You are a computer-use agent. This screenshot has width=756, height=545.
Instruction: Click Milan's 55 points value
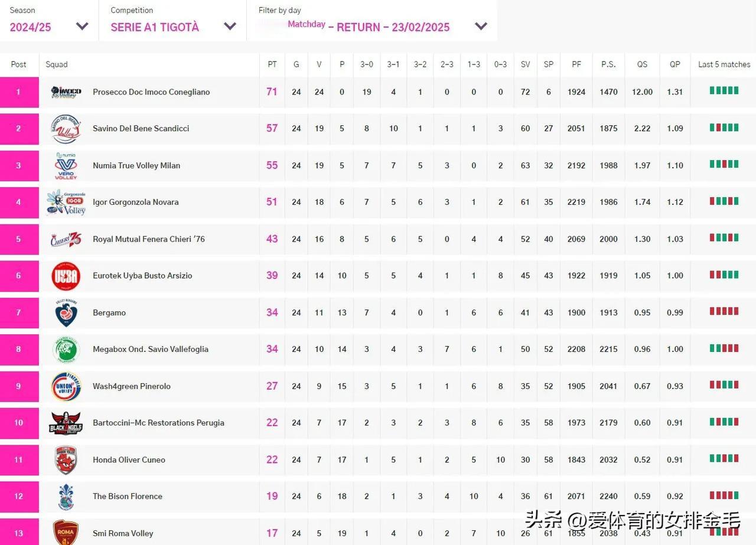[272, 165]
